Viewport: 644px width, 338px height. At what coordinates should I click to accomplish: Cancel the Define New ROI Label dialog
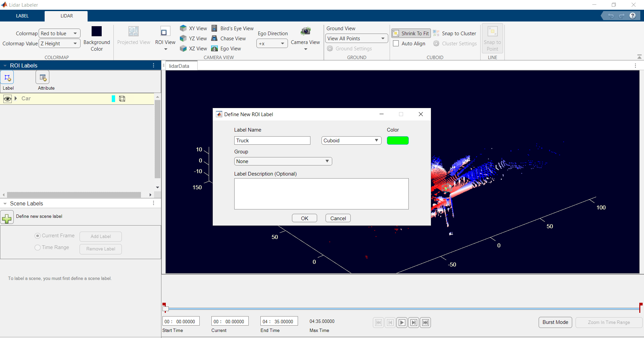(338, 218)
